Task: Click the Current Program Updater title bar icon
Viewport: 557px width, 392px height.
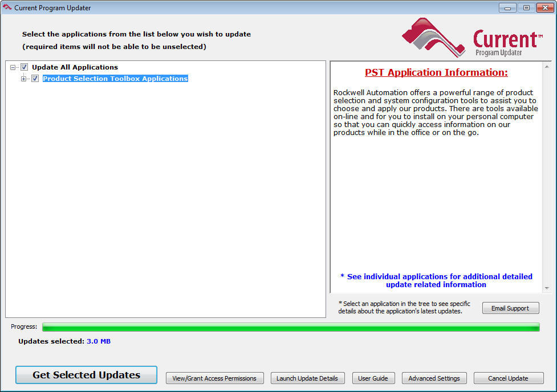Action: [x=7, y=7]
